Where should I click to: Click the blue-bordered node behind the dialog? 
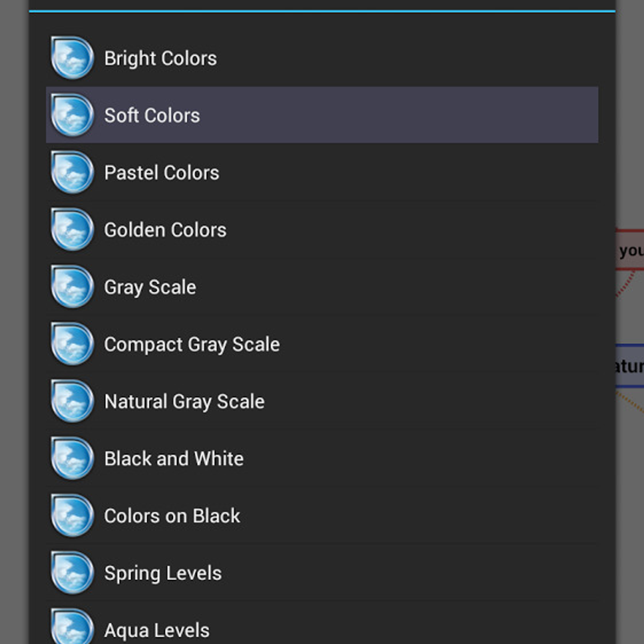[630, 366]
